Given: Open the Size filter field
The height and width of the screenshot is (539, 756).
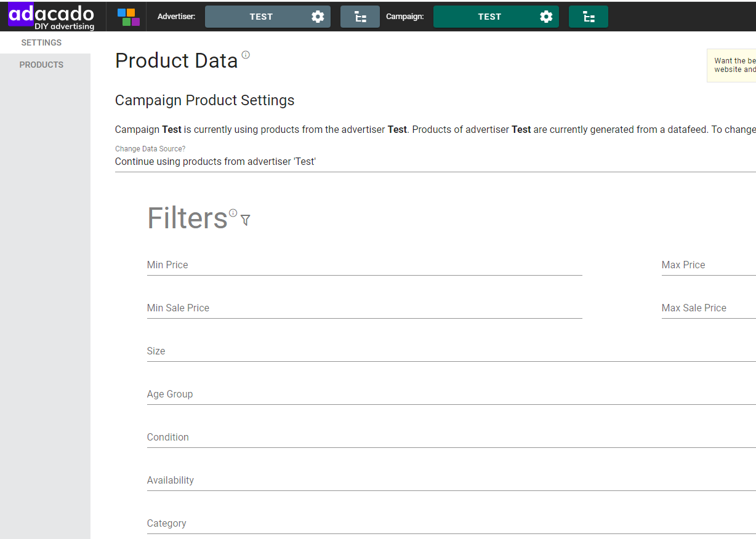Looking at the screenshot, I should tap(451, 351).
